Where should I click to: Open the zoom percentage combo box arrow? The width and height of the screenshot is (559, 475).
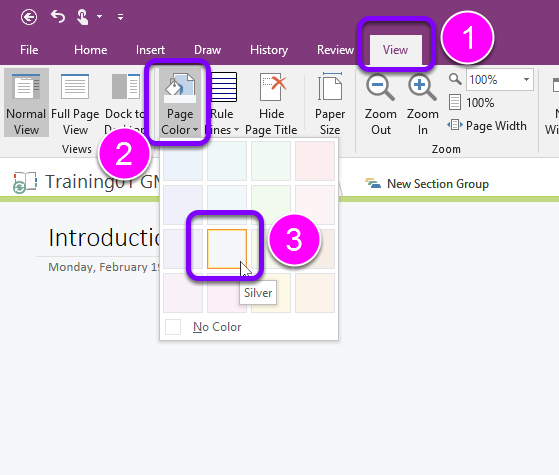(526, 79)
